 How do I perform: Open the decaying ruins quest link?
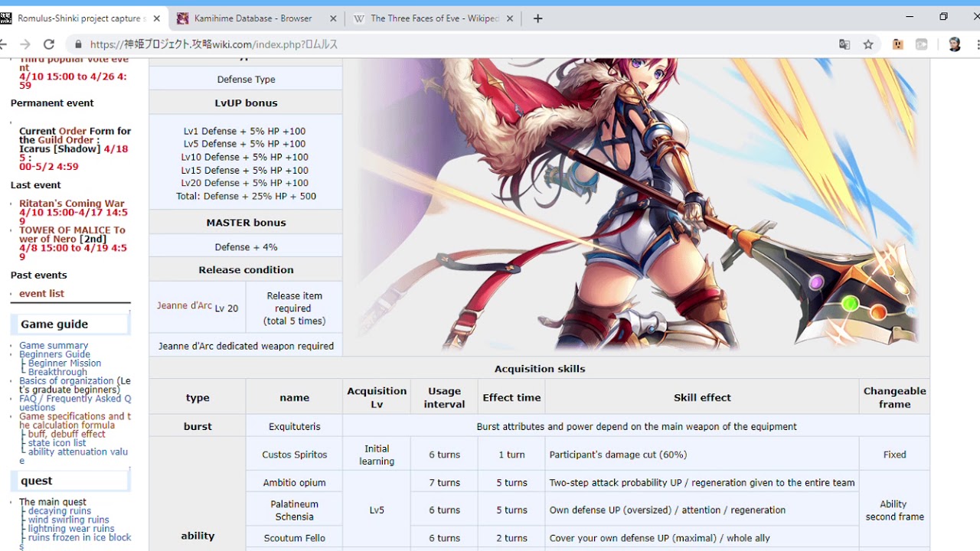[60, 511]
